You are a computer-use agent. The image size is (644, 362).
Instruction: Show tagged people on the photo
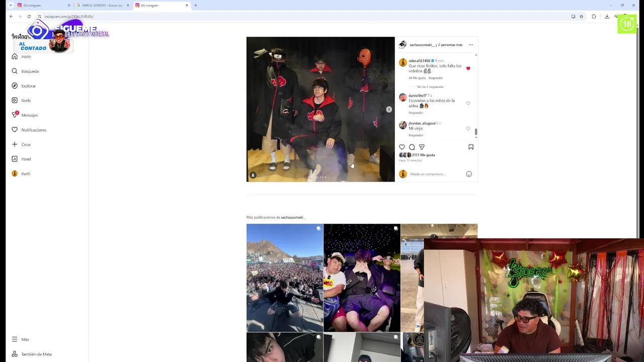pos(253,175)
